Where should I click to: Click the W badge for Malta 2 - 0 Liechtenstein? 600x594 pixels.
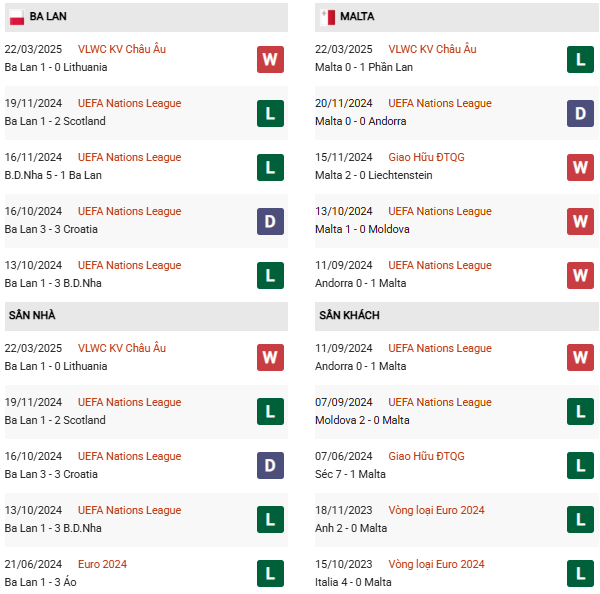[x=580, y=167]
